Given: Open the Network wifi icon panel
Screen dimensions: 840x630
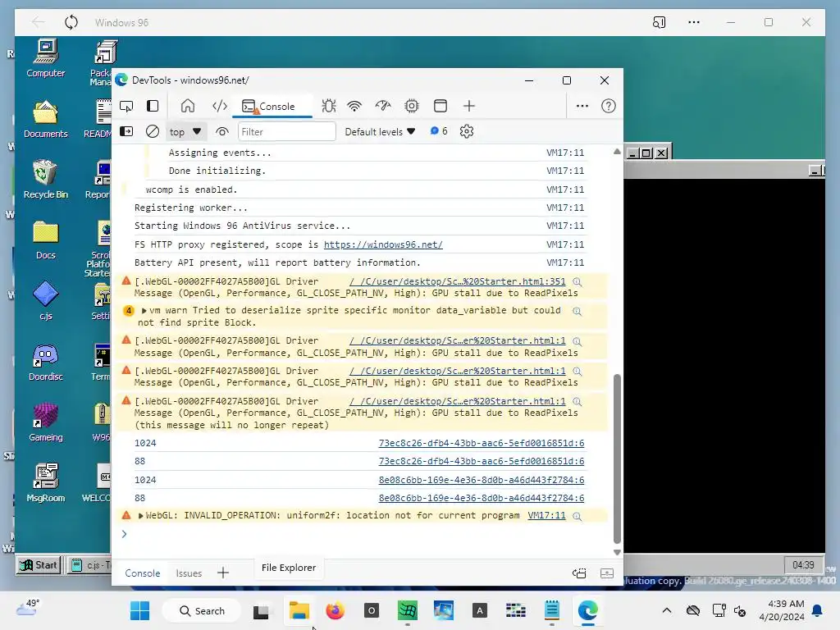Looking at the screenshot, I should [x=354, y=106].
